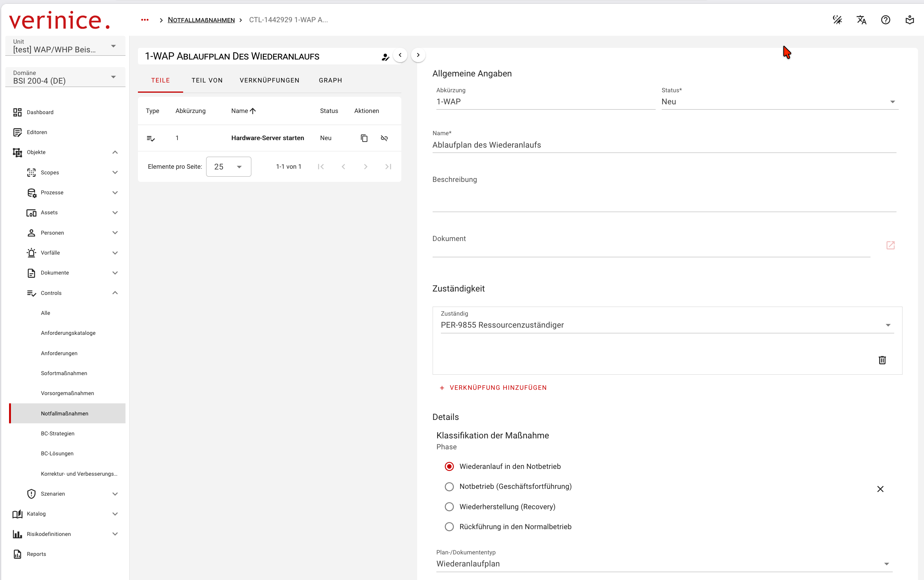Open Hardware-Server starten row
The height and width of the screenshot is (580, 924).
pyautogui.click(x=269, y=138)
